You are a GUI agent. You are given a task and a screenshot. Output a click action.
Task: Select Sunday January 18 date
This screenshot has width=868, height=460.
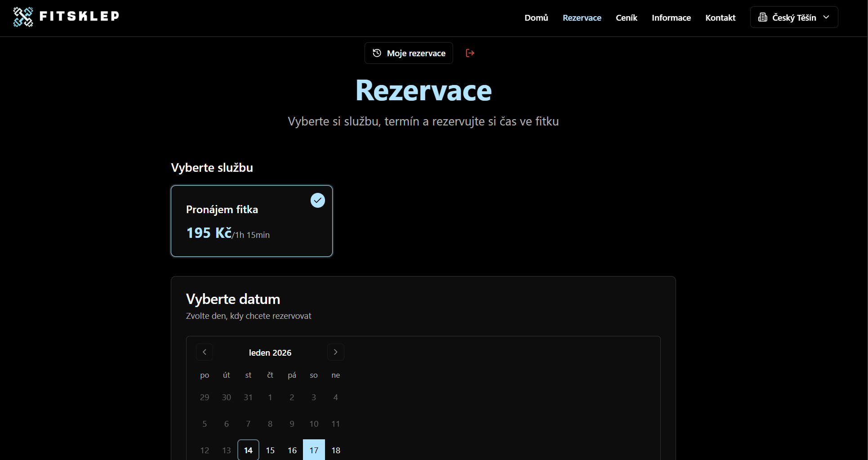336,450
